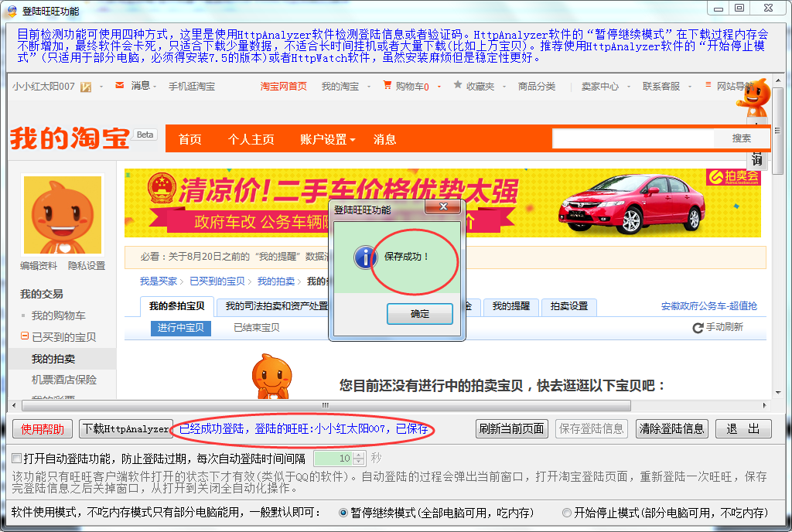Click the star icon next to 收藏夹

pyautogui.click(x=458, y=86)
